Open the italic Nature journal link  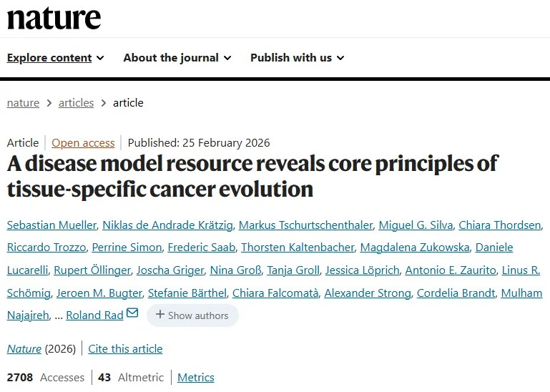(x=24, y=349)
